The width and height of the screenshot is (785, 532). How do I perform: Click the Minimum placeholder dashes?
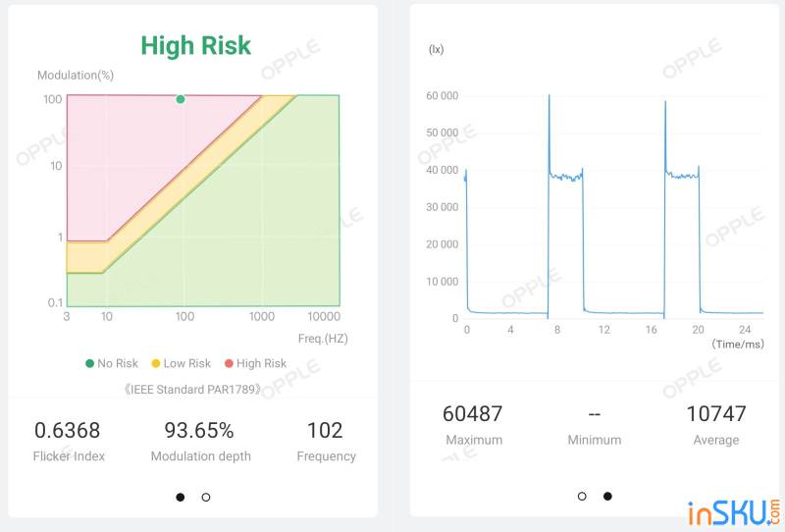pyautogui.click(x=595, y=414)
